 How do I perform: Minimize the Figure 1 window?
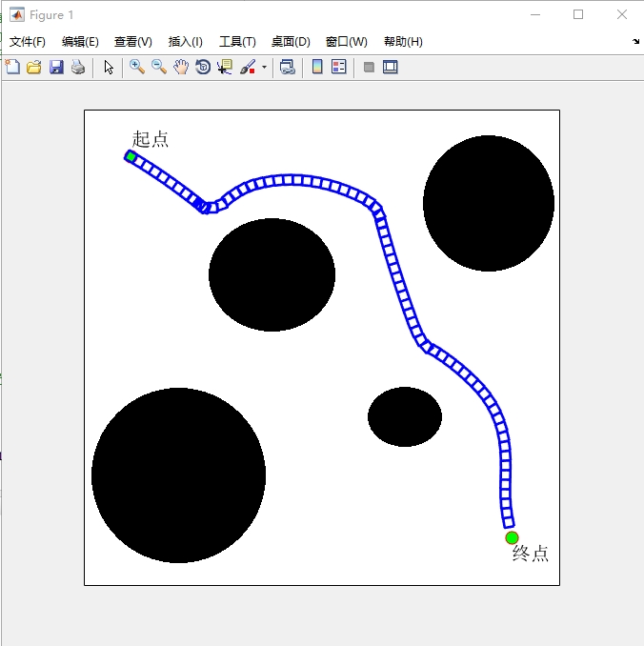pos(535,15)
